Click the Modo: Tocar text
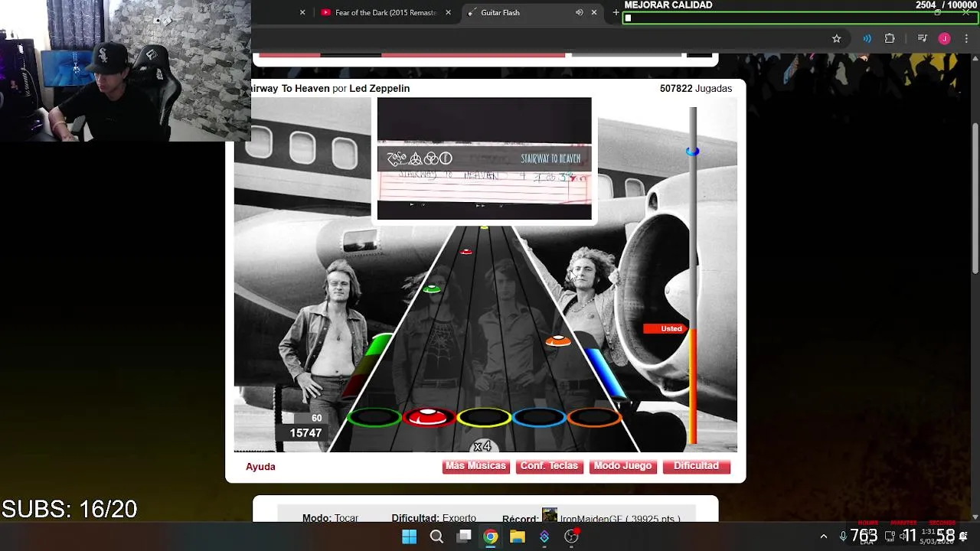Image resolution: width=980 pixels, height=551 pixels. pyautogui.click(x=330, y=518)
